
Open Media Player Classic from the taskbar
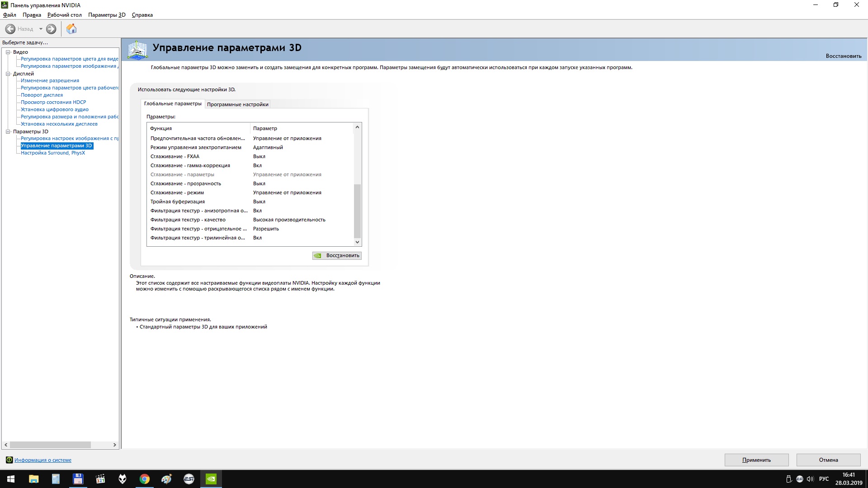(x=100, y=479)
